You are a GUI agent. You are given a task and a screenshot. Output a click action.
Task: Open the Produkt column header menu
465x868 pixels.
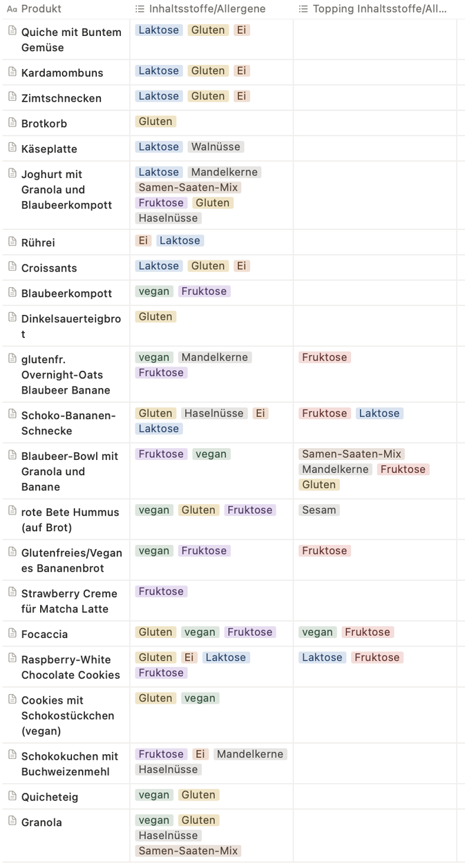point(41,9)
